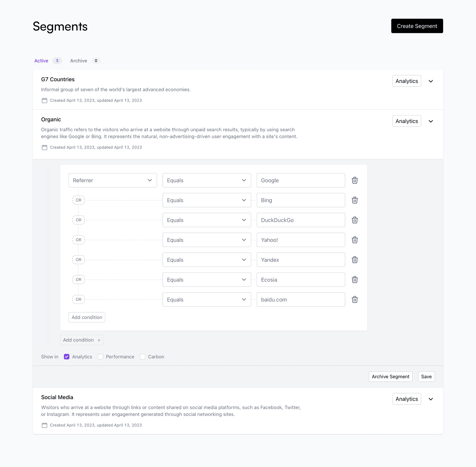
Task: Click the baidu.com input field
Action: (x=301, y=299)
